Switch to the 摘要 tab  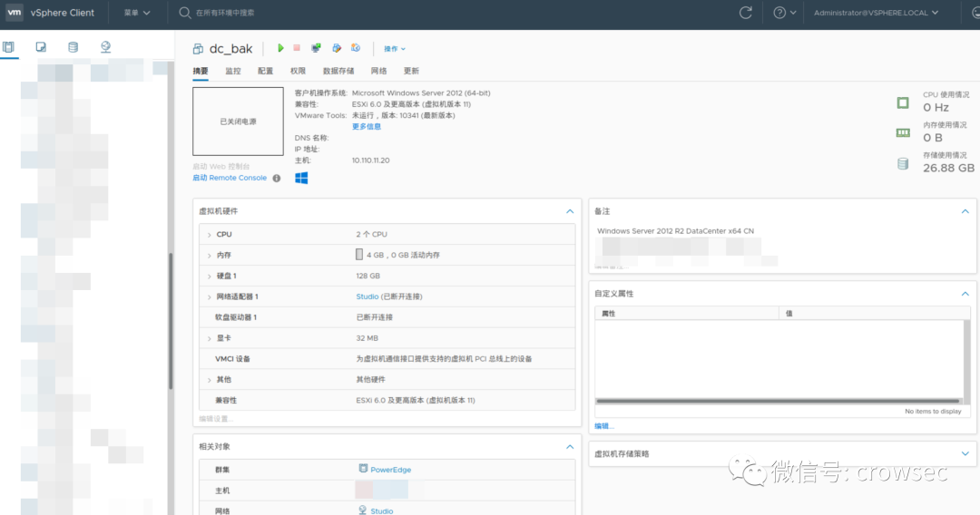(x=201, y=71)
